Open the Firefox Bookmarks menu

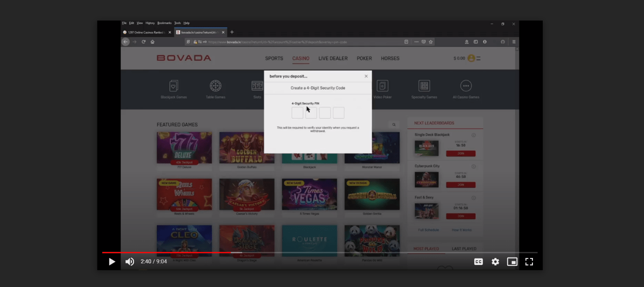pos(164,23)
